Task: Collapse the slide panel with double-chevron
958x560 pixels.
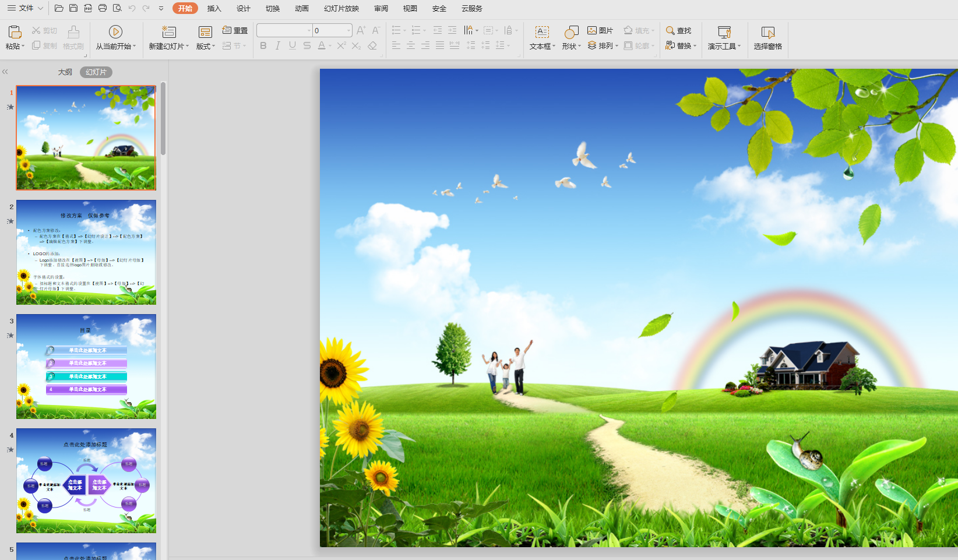Action: coord(5,72)
